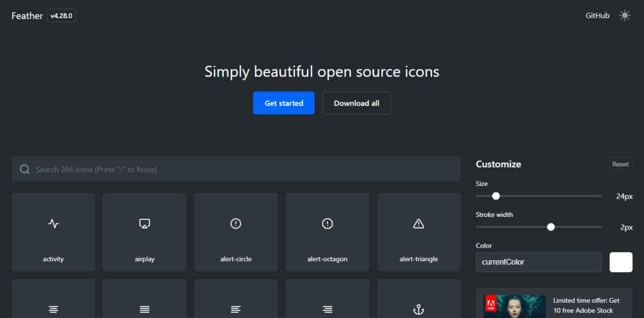Click the Download all button

357,103
